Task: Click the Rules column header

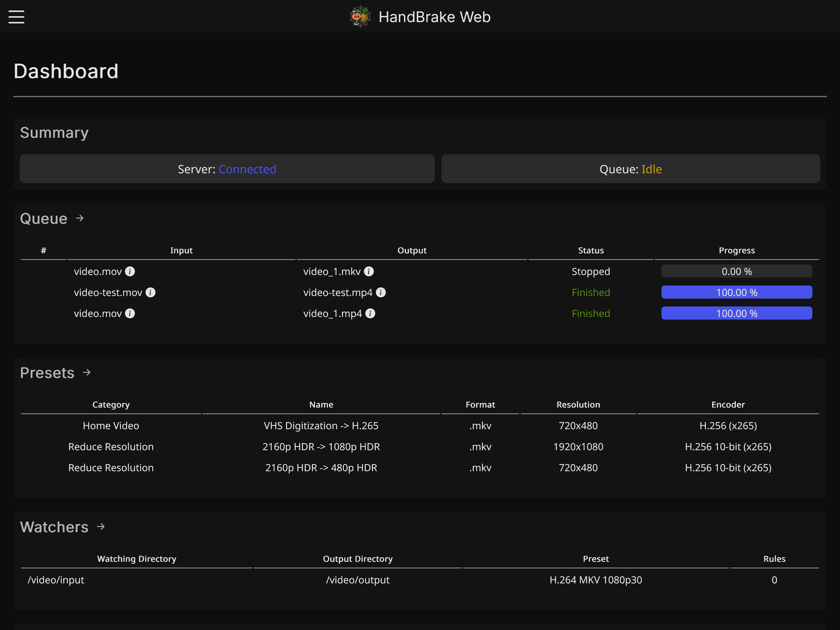Action: click(x=774, y=559)
